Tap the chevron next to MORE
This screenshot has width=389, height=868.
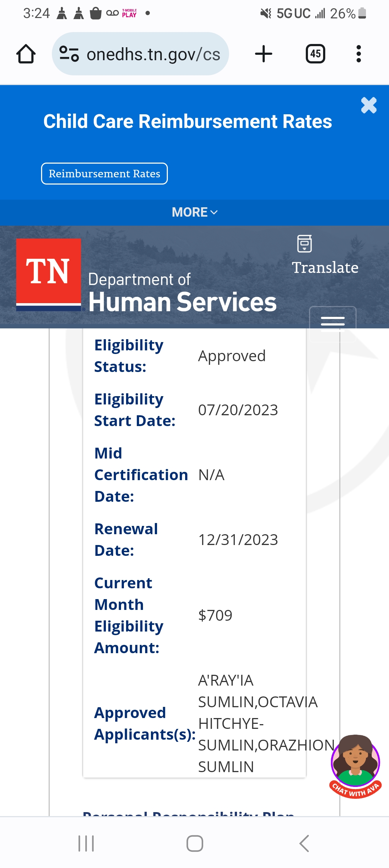pyautogui.click(x=214, y=212)
